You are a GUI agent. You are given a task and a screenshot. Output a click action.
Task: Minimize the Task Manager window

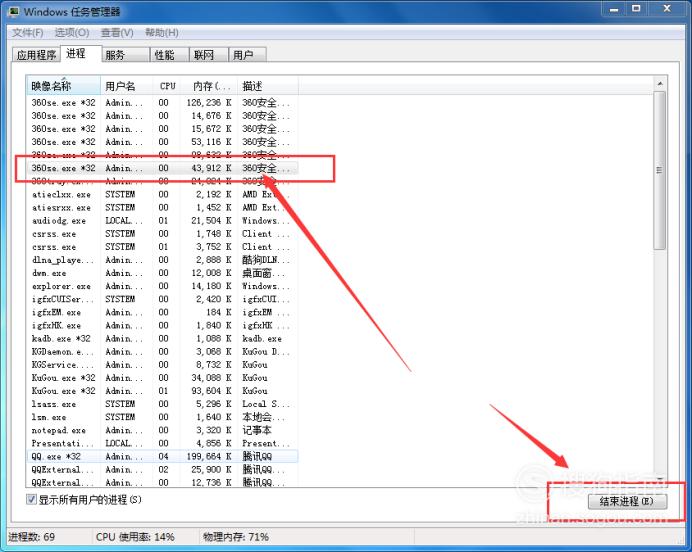click(x=614, y=9)
